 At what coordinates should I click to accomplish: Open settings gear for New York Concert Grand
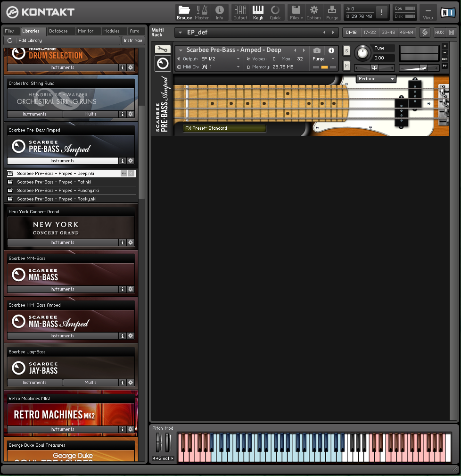click(x=131, y=242)
